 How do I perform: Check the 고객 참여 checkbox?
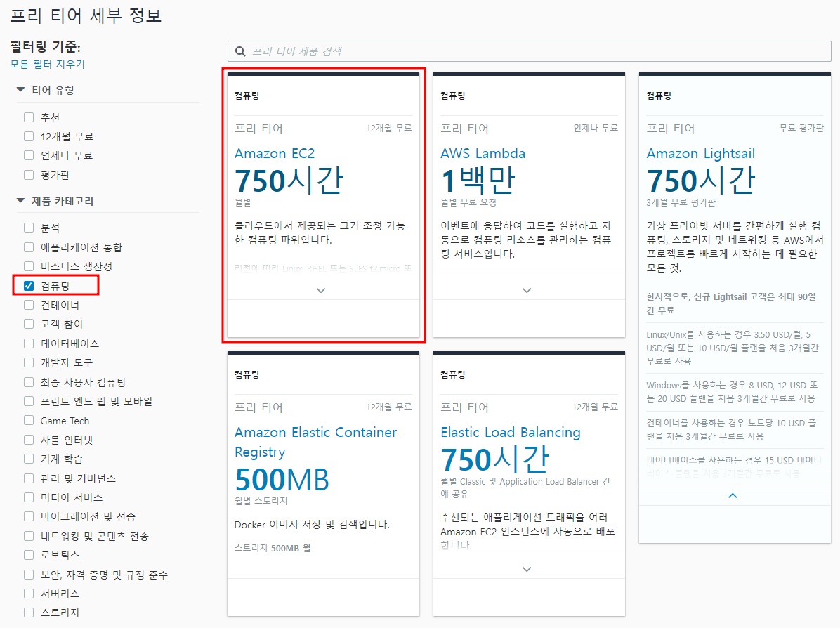pos(29,324)
